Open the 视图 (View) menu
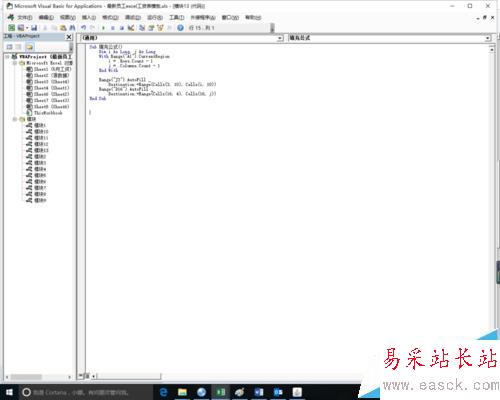The image size is (500, 400). point(68,17)
